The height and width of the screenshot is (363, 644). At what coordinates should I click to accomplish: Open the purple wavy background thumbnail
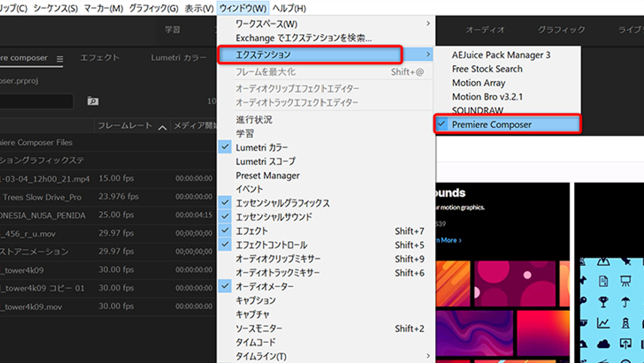click(x=474, y=333)
